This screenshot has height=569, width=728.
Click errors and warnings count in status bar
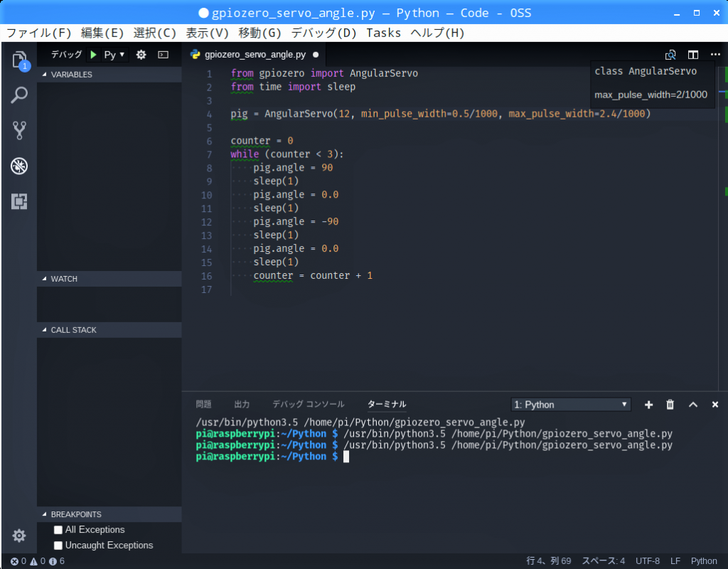click(37, 561)
